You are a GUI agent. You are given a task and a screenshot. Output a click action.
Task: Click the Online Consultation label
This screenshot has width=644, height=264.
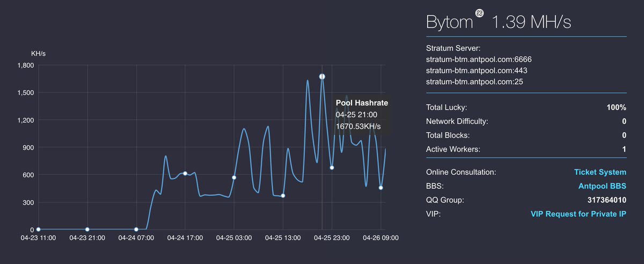point(461,173)
